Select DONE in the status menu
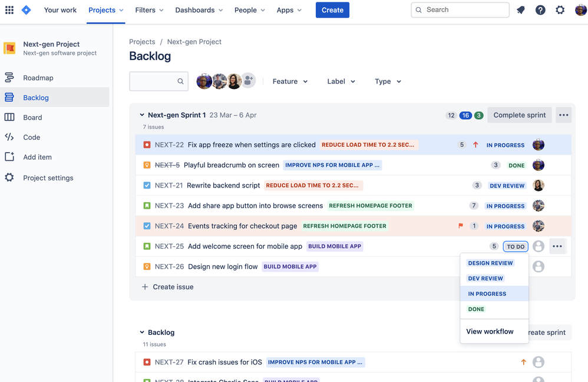 (x=494, y=309)
